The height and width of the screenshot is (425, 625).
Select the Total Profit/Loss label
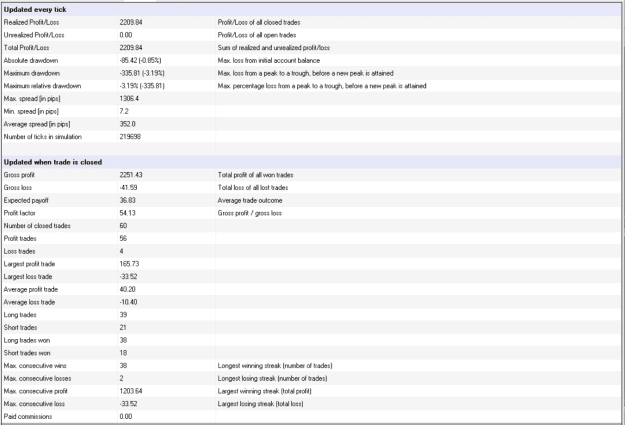(x=26, y=48)
